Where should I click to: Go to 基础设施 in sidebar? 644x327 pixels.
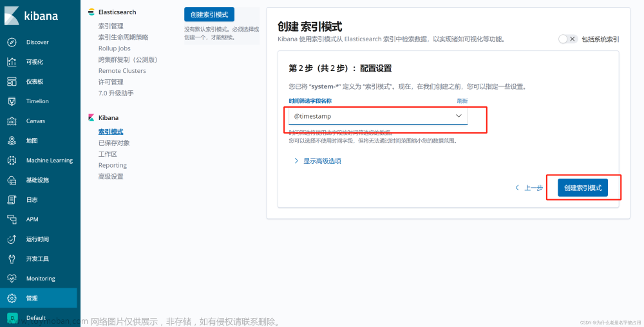[x=37, y=180]
